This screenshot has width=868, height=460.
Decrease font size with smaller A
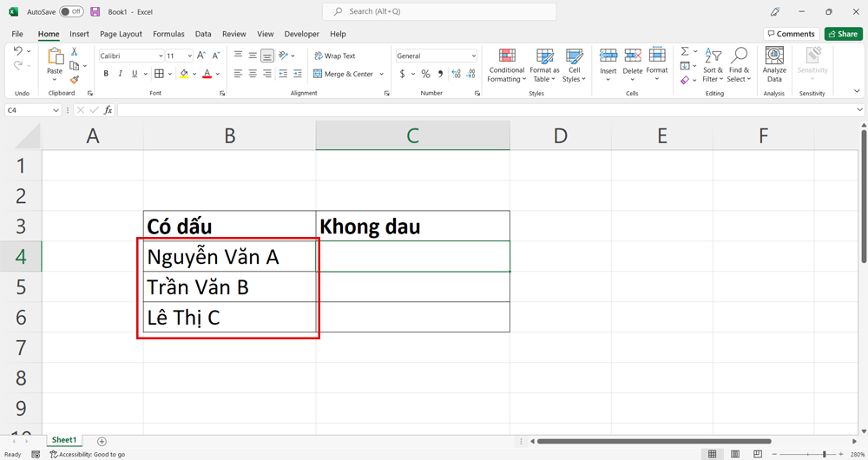click(x=216, y=56)
